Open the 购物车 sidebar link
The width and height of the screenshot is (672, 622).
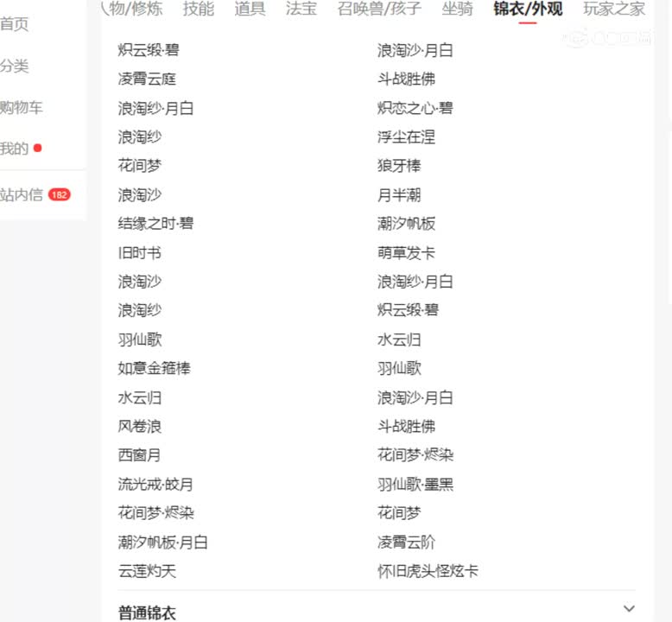(22, 107)
